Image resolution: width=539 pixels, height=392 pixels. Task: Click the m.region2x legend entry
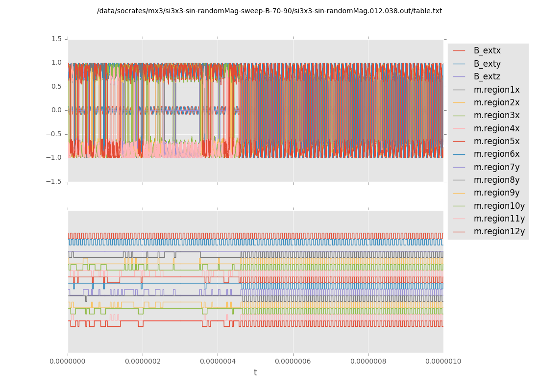496,102
